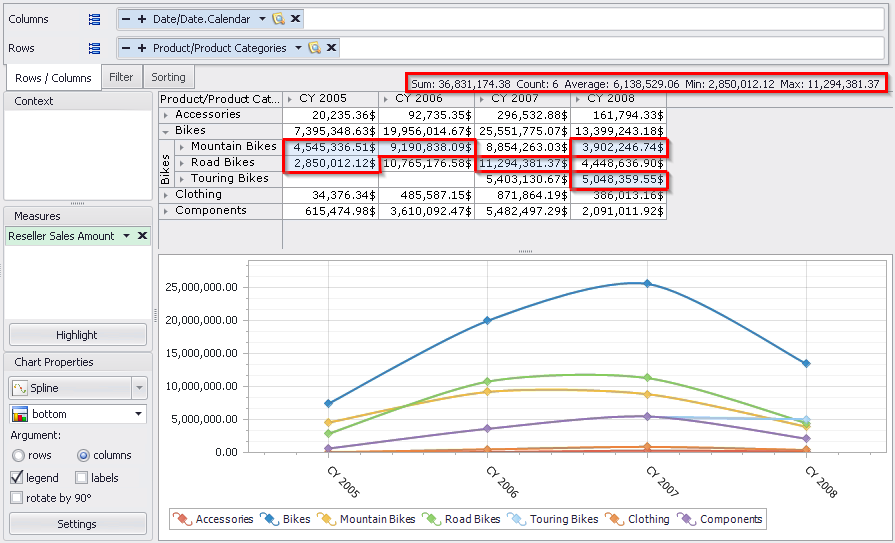Click the Highlight button
The height and width of the screenshot is (543, 895).
tap(77, 335)
